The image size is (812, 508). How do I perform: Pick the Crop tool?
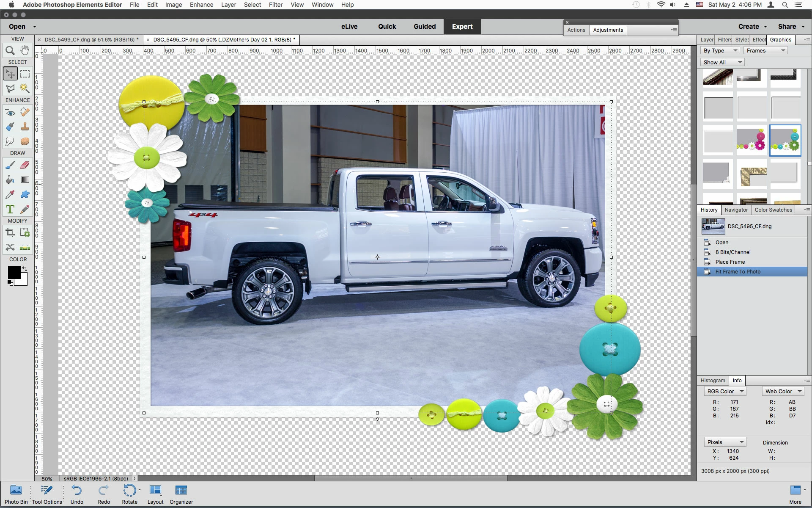[x=10, y=232]
